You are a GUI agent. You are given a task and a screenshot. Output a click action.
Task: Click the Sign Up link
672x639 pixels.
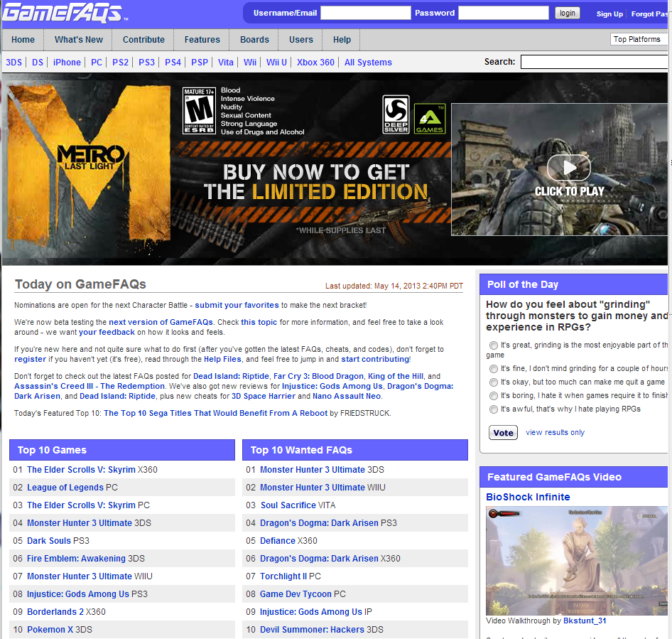click(x=609, y=14)
